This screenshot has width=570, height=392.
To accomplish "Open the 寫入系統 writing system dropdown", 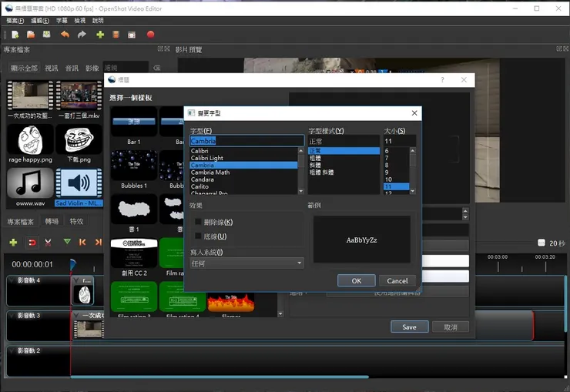I will point(246,263).
